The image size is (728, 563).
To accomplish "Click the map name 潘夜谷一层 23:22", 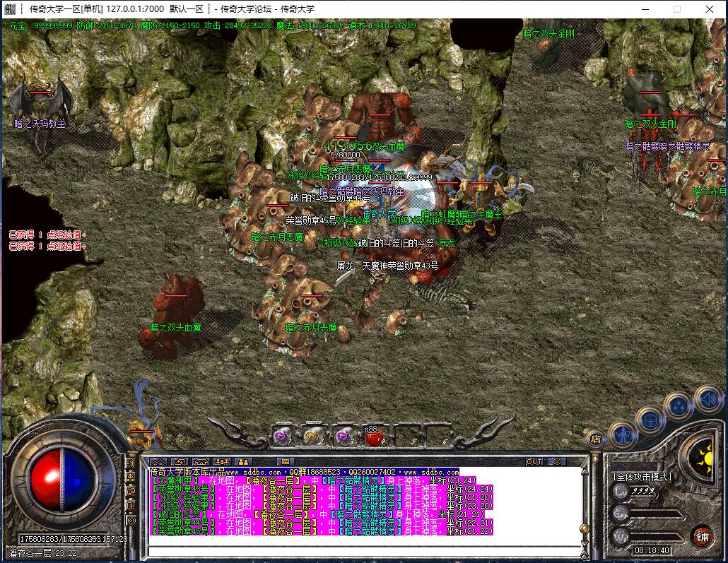I will tap(42, 553).
